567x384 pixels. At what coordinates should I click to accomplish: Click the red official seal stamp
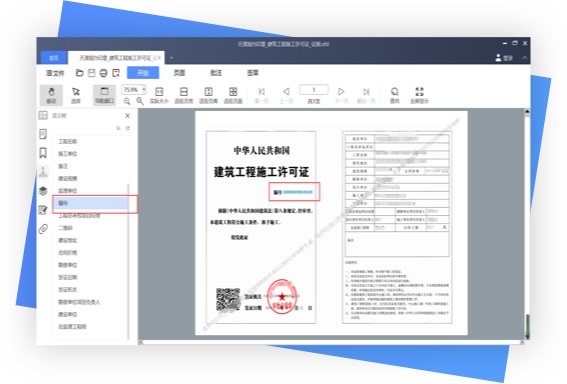point(282,296)
